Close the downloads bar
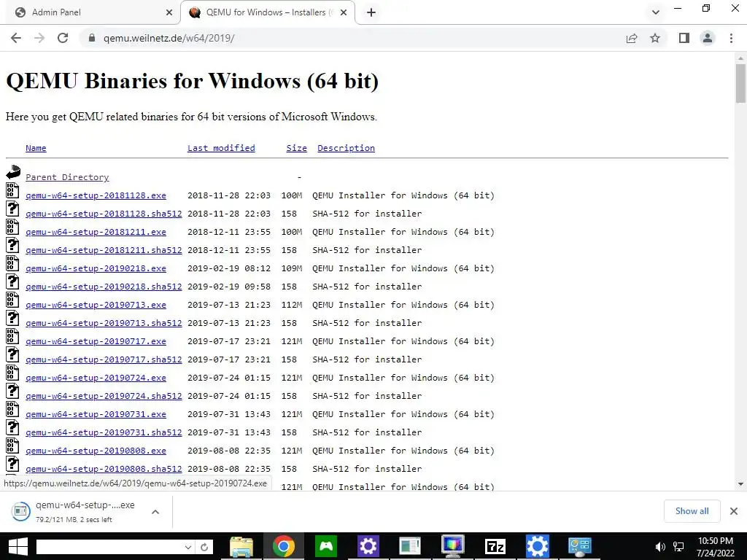The image size is (747, 560). coord(734,511)
